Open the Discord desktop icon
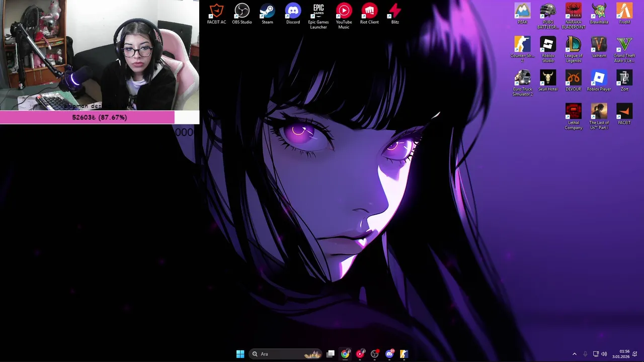Viewport: 644px width, 362px height. click(293, 14)
